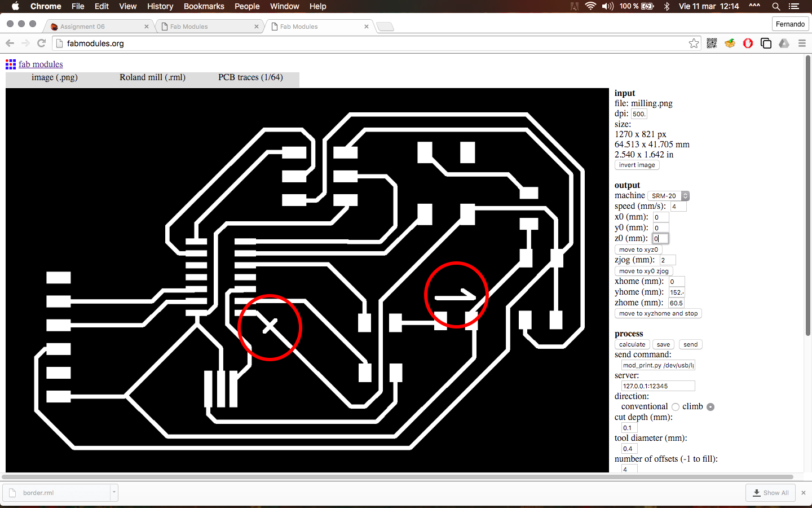The width and height of the screenshot is (812, 508).
Task: Click the y0 (mm) input field
Action: click(661, 228)
